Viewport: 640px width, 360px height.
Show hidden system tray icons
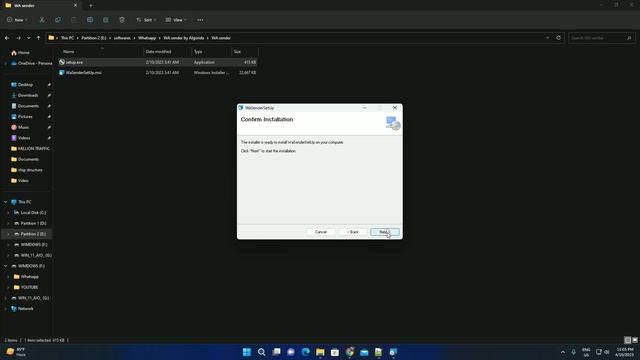pyautogui.click(x=563, y=352)
